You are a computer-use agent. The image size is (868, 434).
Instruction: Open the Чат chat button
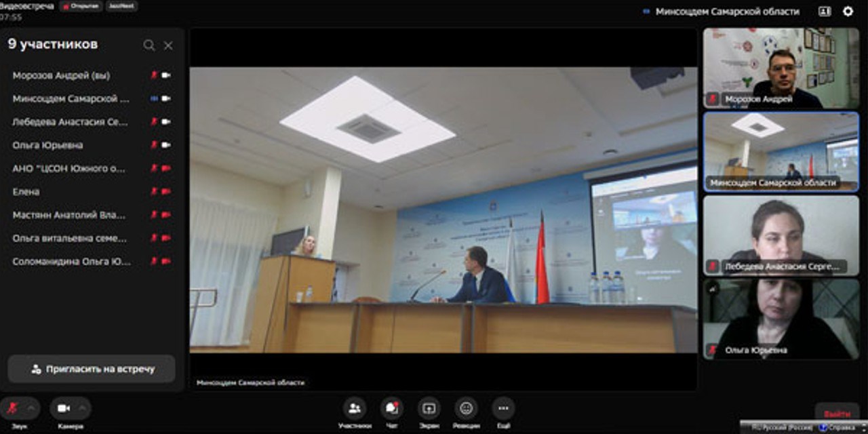392,408
